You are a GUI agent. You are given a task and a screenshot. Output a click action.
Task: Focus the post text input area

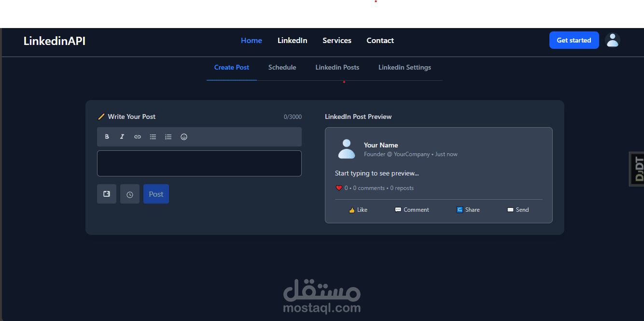coord(199,163)
